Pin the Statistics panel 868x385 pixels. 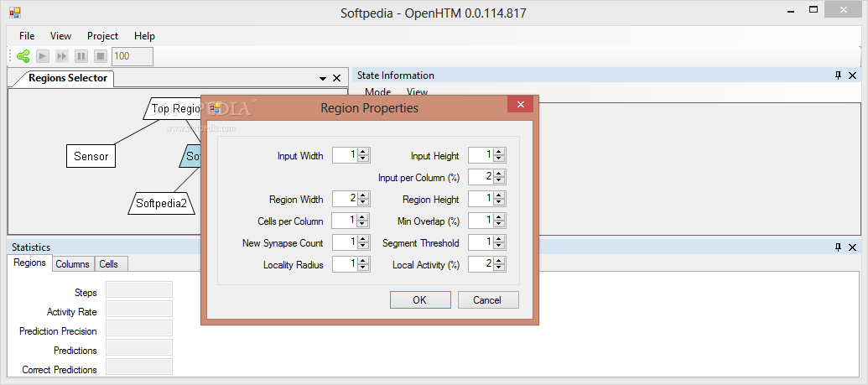tap(838, 247)
